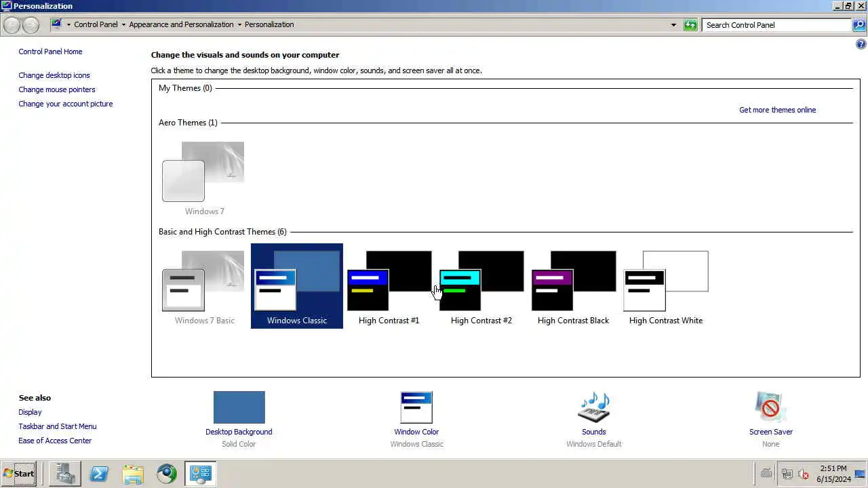Screen dimensions: 868x488
Task: Expand the root dropdown arrow before Control Panel
Action: (68, 25)
